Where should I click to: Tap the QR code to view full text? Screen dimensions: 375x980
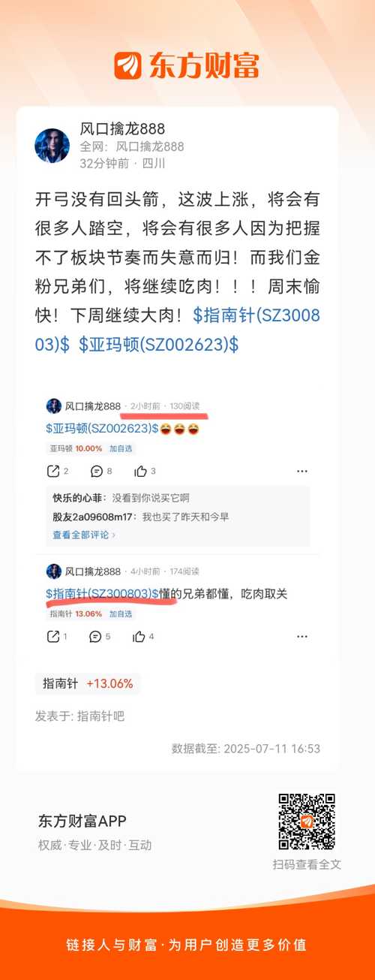tap(307, 822)
